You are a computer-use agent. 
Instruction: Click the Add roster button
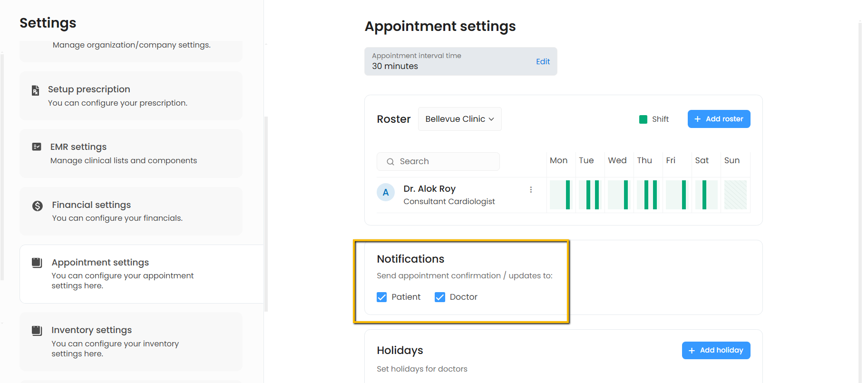pyautogui.click(x=719, y=119)
